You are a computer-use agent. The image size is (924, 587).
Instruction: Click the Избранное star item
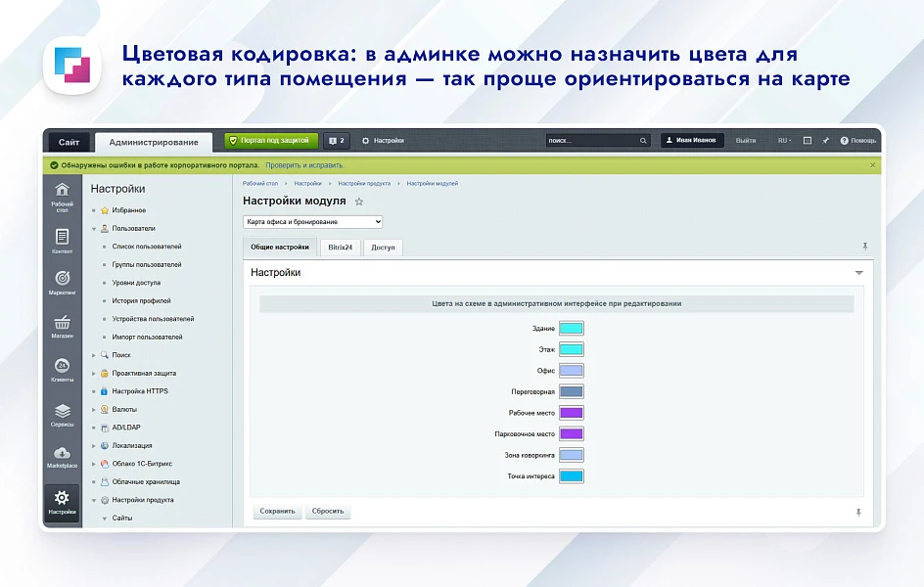click(123, 210)
